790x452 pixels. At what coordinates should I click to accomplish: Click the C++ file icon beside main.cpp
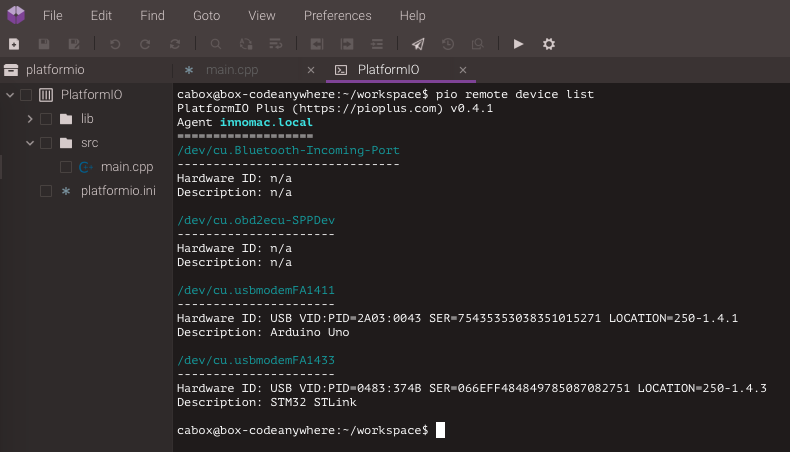pyautogui.click(x=86, y=167)
